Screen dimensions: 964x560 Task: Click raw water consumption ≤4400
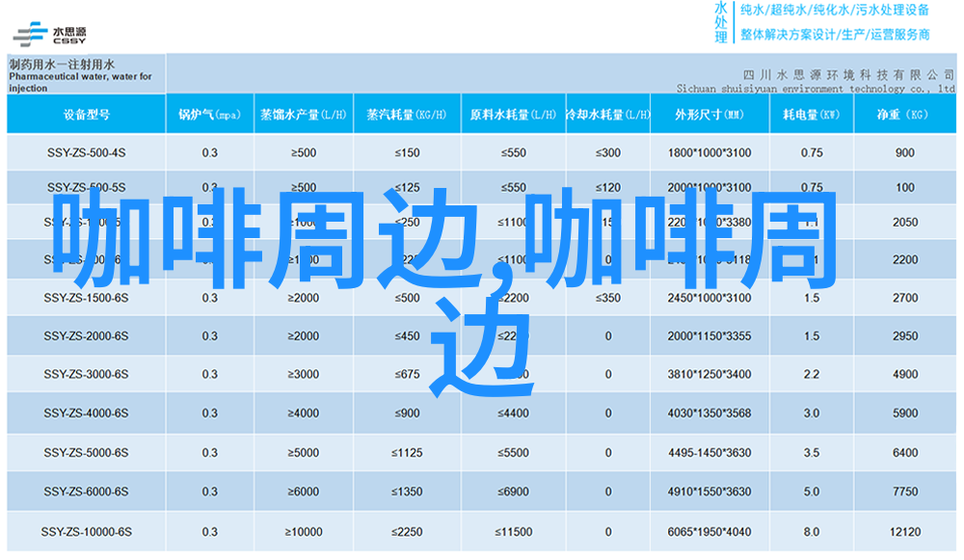(514, 413)
